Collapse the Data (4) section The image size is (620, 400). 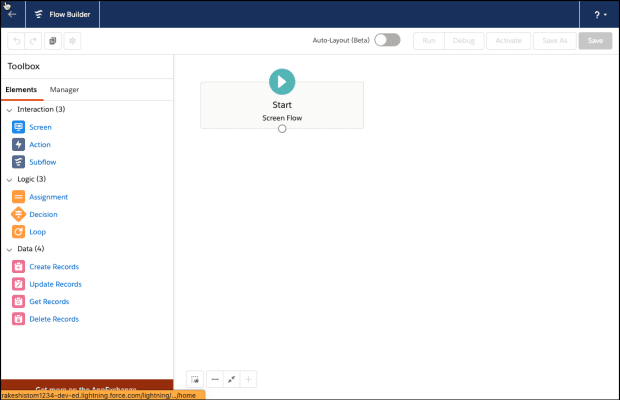click(9, 249)
